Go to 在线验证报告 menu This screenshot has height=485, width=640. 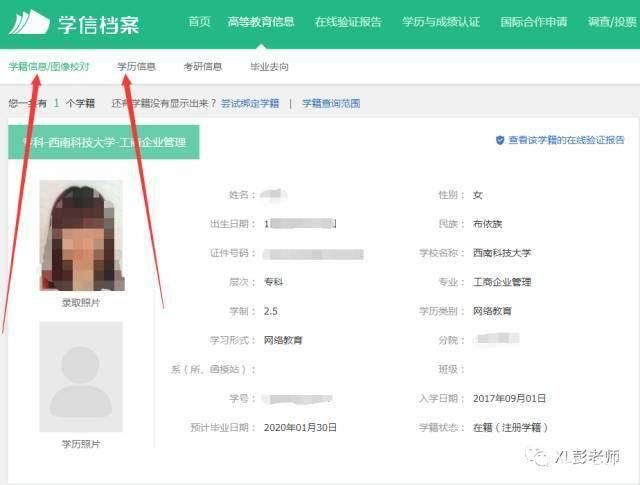tap(348, 22)
